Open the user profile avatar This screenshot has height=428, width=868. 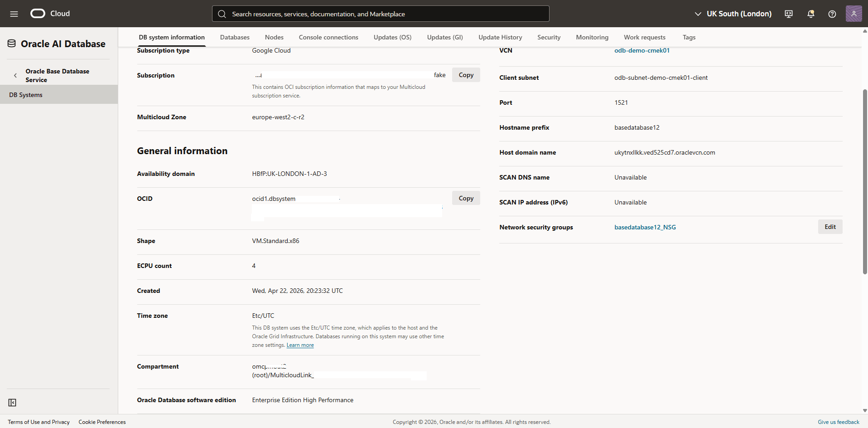click(x=854, y=14)
